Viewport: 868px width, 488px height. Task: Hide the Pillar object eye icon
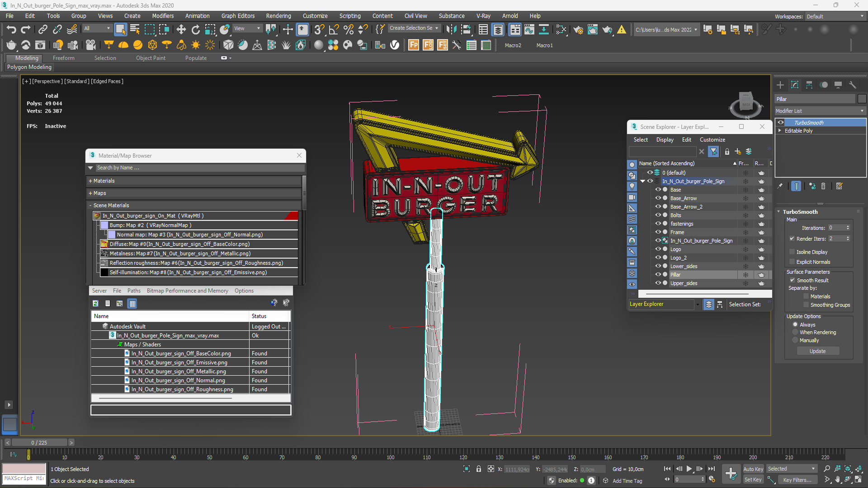[658, 275]
